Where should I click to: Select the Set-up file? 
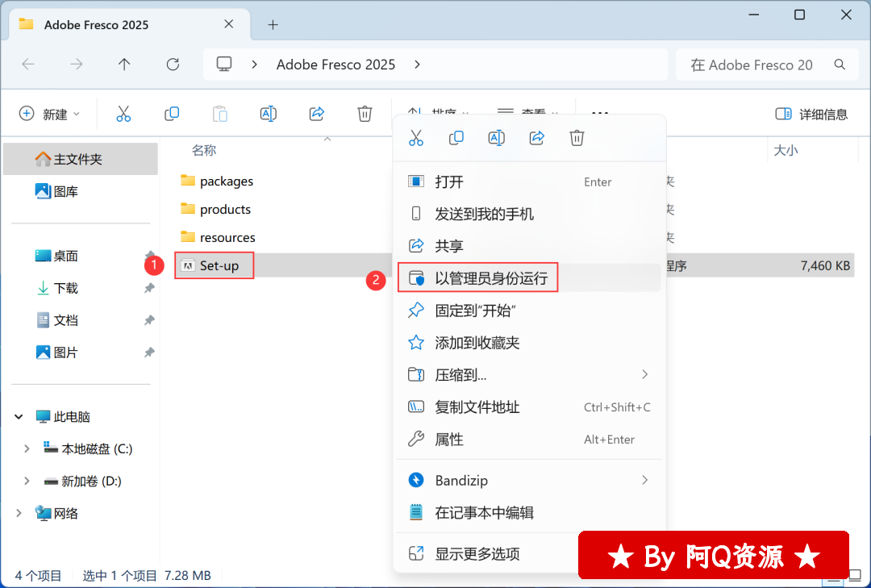[x=219, y=265]
